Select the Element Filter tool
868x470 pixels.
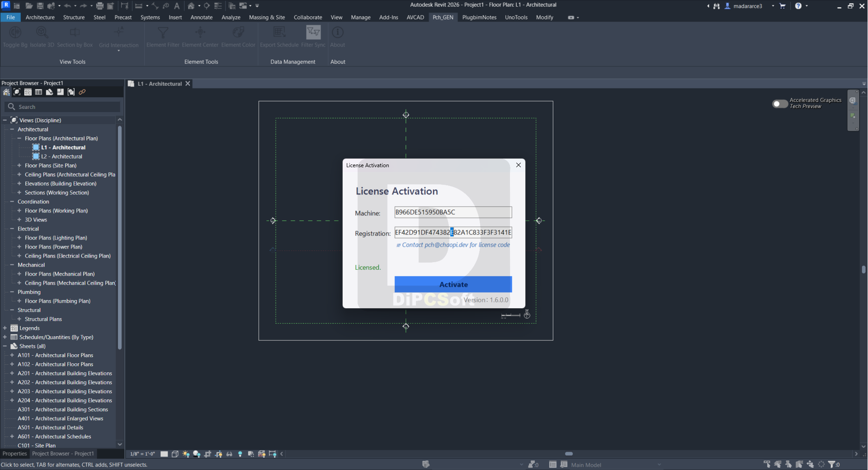(163, 37)
